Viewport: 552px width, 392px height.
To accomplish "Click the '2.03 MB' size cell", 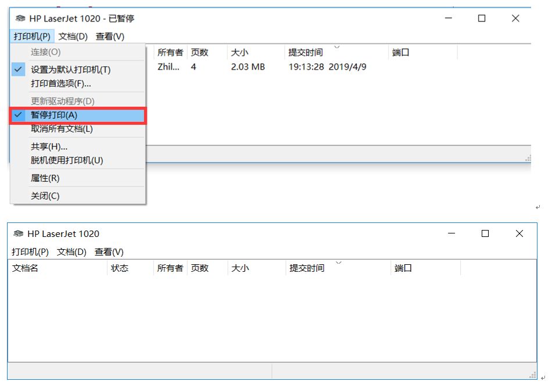I will (x=248, y=67).
